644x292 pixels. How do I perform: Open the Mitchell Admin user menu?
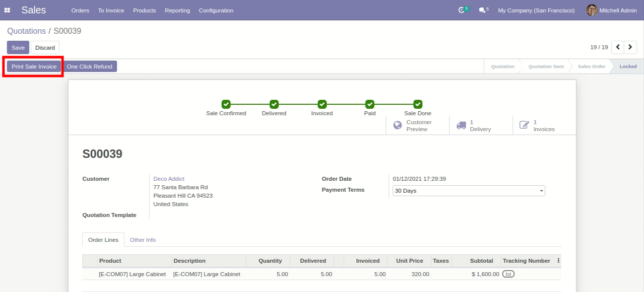611,10
